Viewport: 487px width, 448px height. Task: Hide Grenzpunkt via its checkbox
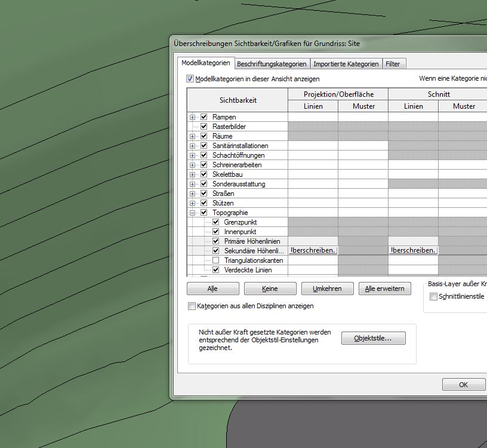(216, 222)
